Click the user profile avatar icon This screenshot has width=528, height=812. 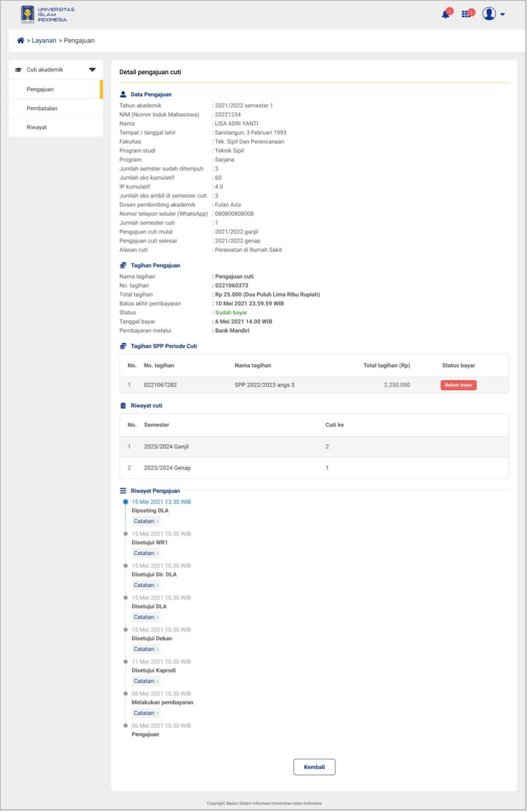[489, 14]
